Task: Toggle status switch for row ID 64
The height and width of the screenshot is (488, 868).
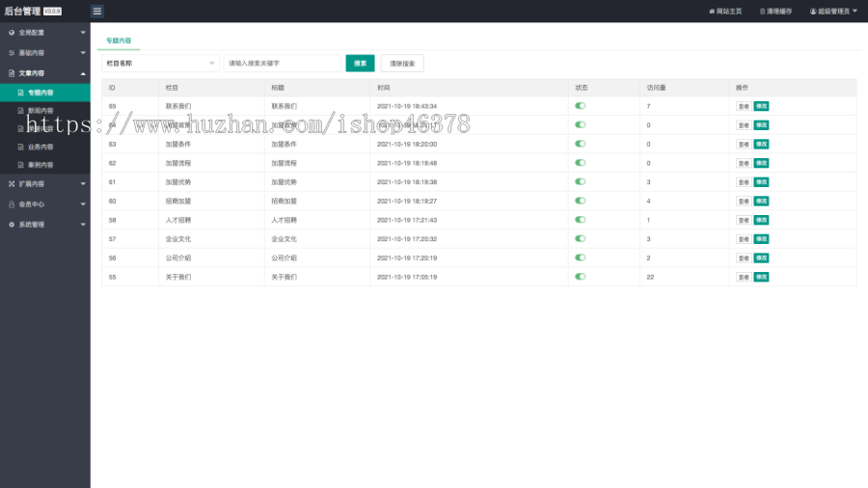Action: [581, 124]
